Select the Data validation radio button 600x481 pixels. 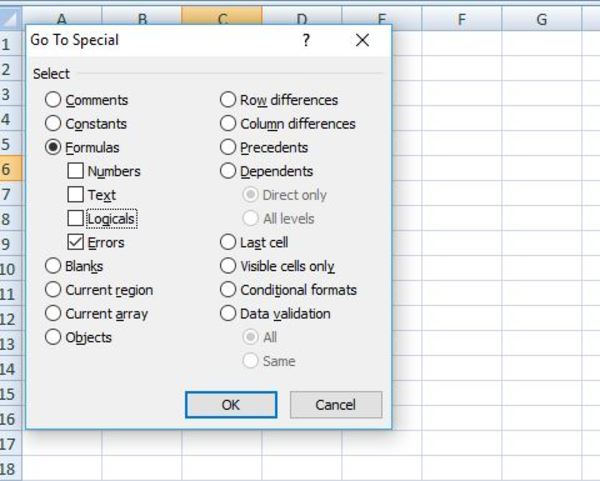[x=228, y=313]
